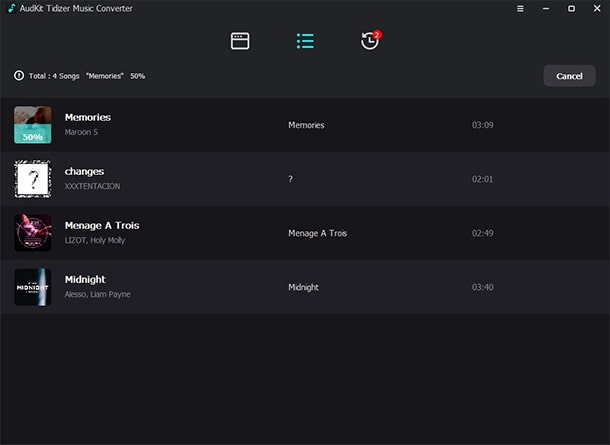Image resolution: width=610 pixels, height=445 pixels.
Task: Click the Total : 4 Songs status text
Action: coord(54,76)
